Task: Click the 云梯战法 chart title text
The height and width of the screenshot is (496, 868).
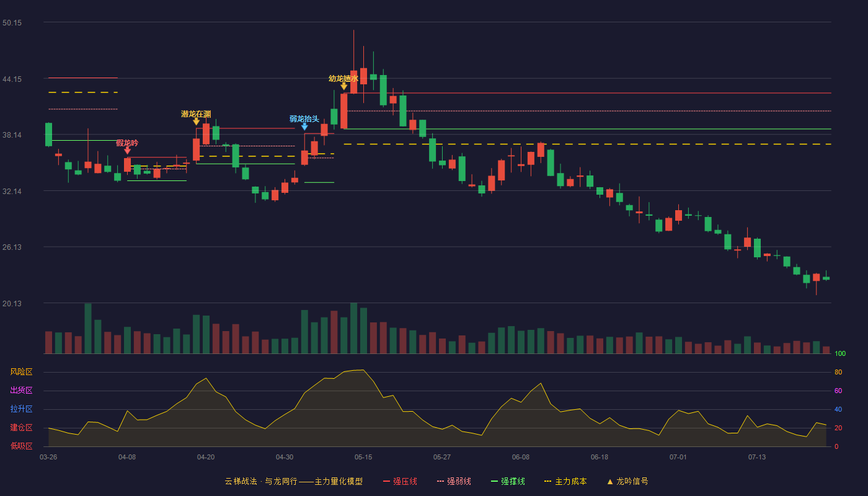Action: (x=293, y=481)
